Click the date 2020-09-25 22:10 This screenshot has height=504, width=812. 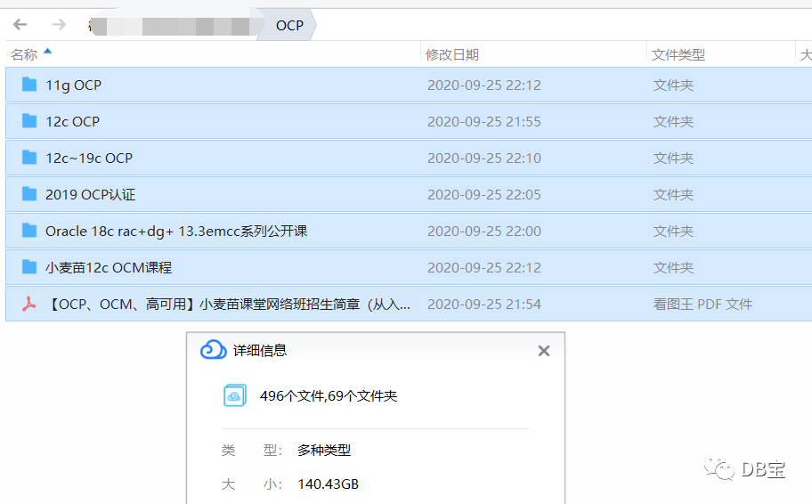[x=484, y=158]
